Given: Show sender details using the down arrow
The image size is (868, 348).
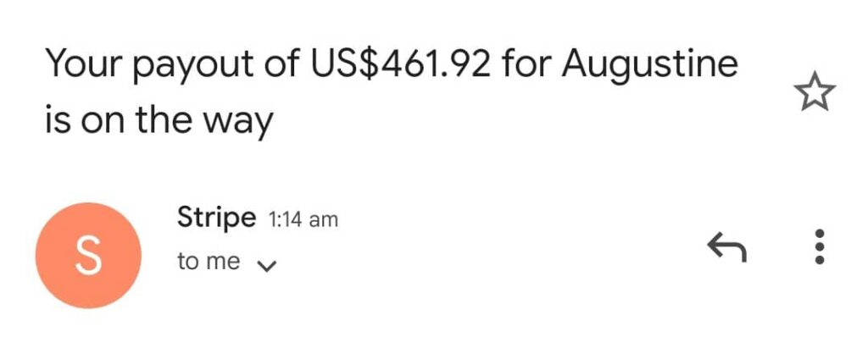Looking at the screenshot, I should point(267,265).
